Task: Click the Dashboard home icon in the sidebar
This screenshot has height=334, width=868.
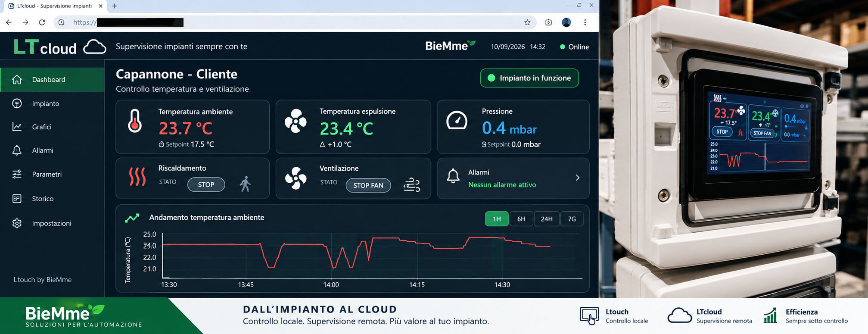Action: coord(17,80)
